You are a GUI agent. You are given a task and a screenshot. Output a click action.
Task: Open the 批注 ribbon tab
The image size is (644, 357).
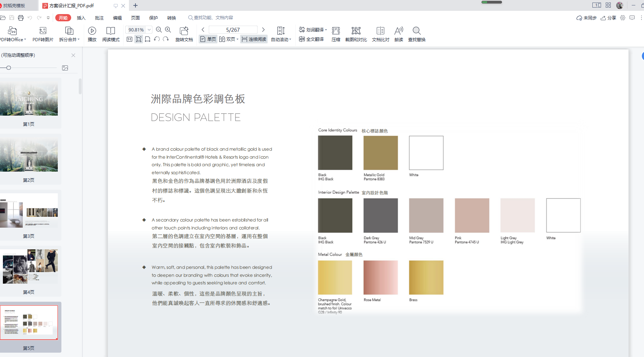99,18
